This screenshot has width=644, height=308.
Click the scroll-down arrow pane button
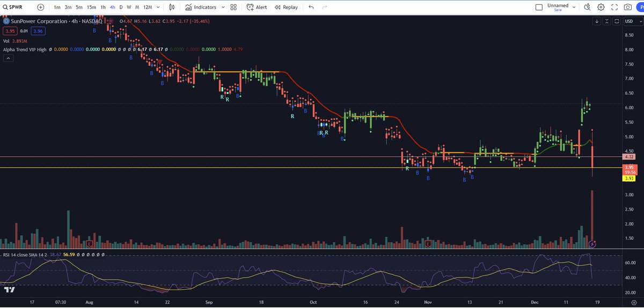coord(597,21)
